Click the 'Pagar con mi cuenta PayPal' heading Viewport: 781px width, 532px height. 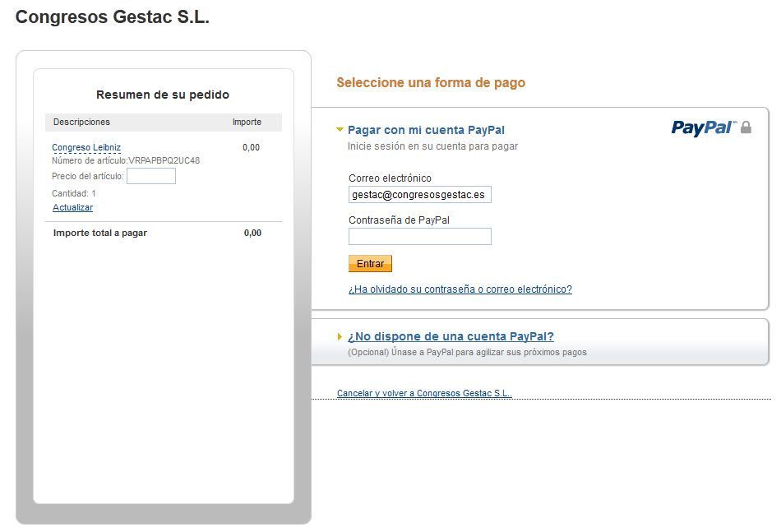[426, 130]
